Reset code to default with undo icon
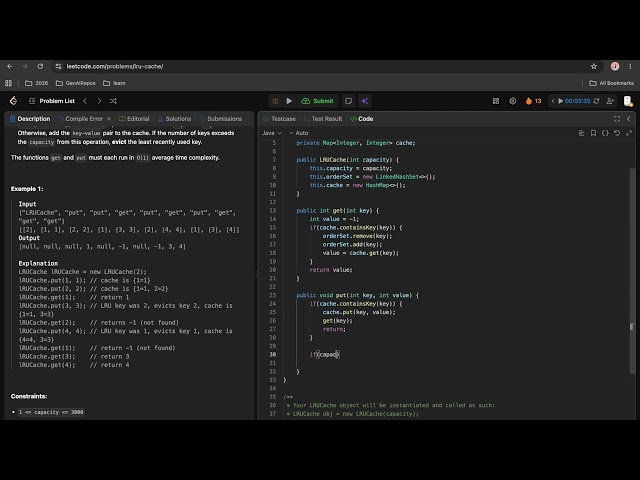Image resolution: width=640 pixels, height=480 pixels. click(x=617, y=133)
